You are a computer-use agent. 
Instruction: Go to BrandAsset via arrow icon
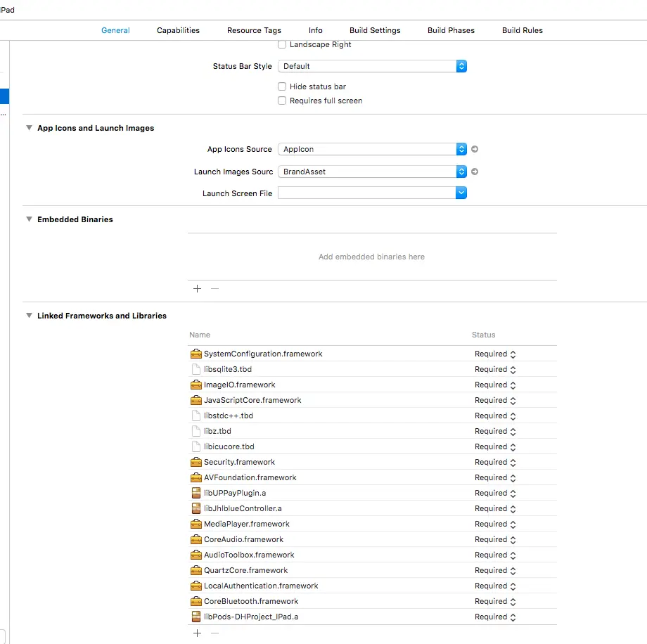coord(475,172)
